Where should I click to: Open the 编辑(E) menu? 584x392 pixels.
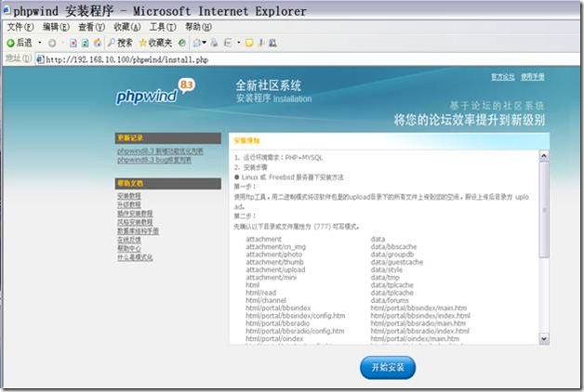click(56, 27)
